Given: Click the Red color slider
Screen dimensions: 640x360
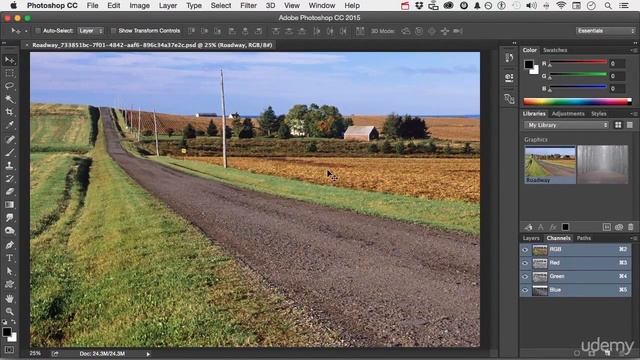Looking at the screenshot, I should click(578, 62).
